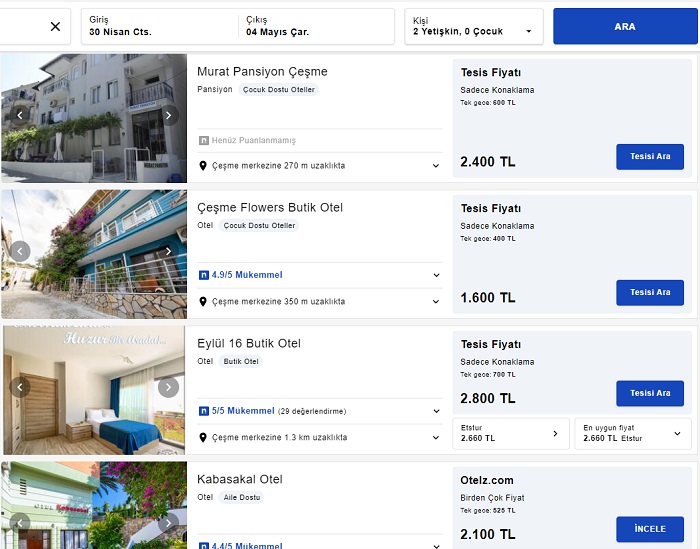Image resolution: width=700 pixels, height=549 pixels.
Task: Show previous photo of Kabasakal Otel
Action: [x=20, y=523]
